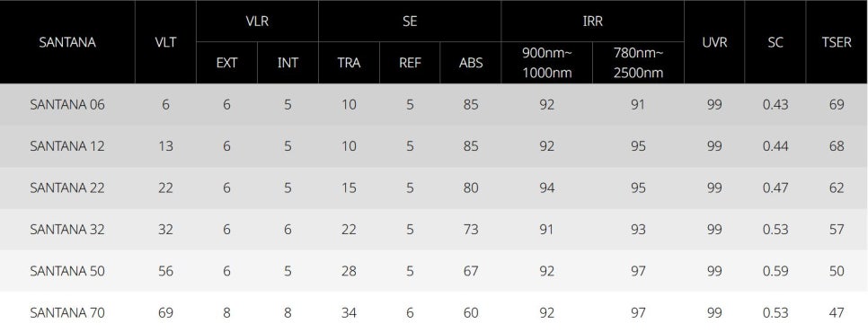The width and height of the screenshot is (868, 332).
Task: Click the VLR group header
Action: (x=257, y=21)
